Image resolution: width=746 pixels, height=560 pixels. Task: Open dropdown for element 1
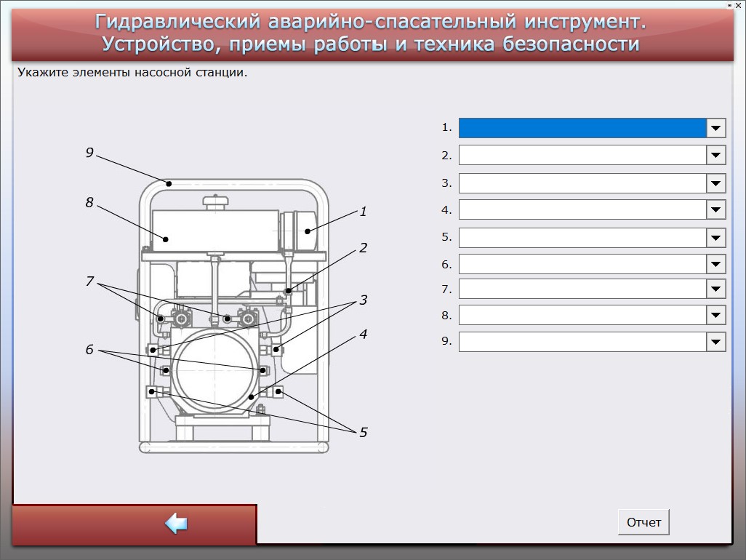click(x=716, y=129)
